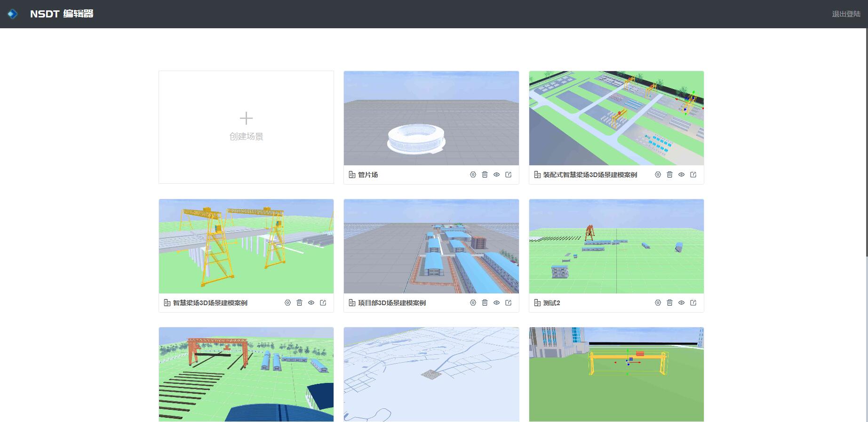Click the scene icon beside 项目部3D场景建模案例
The image size is (868, 422).
352,303
